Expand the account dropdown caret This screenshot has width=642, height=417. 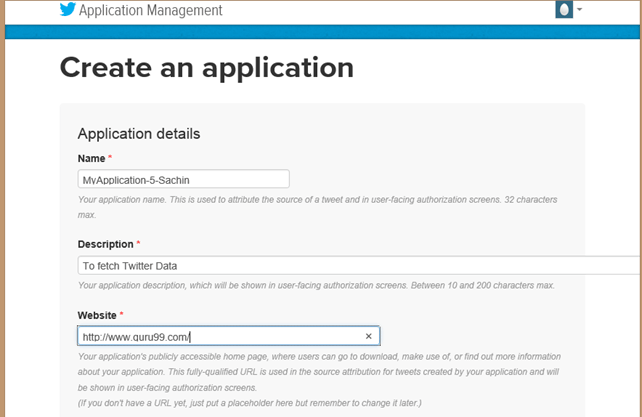point(580,10)
